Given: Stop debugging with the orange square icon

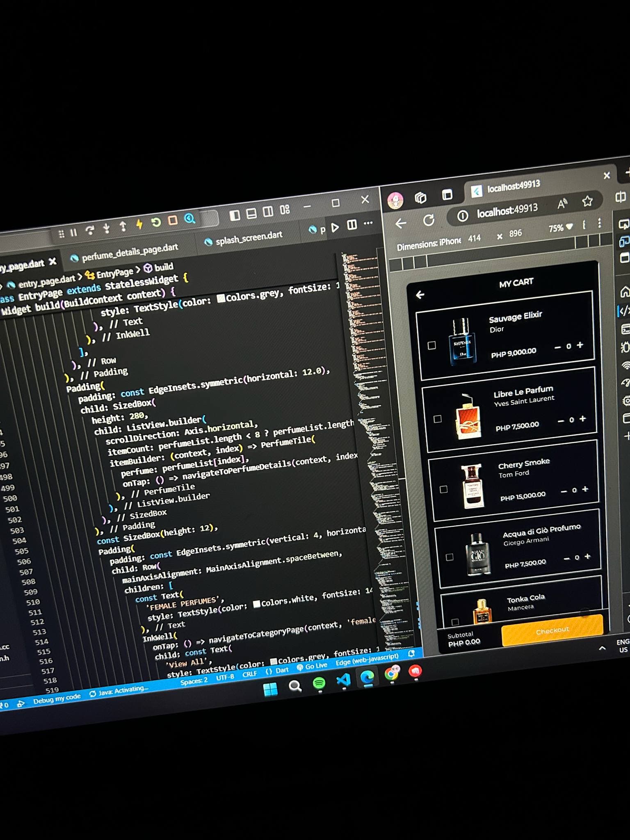Looking at the screenshot, I should coord(173,221).
